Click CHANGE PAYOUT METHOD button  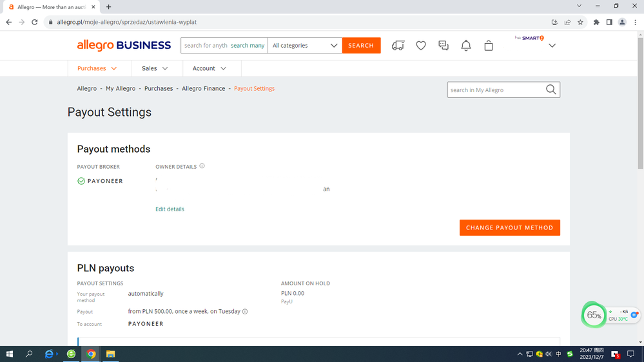[x=510, y=228]
